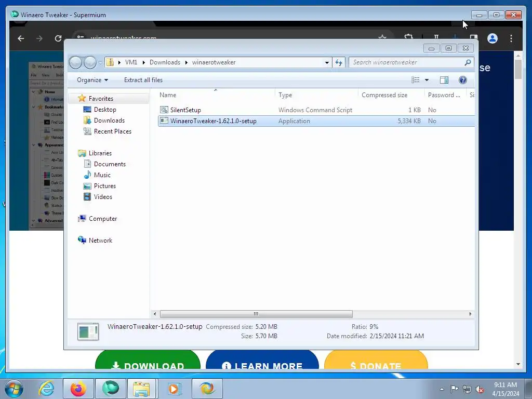Open Explorer help question mark icon
Viewport: 532px width, 399px height.
pyautogui.click(x=462, y=80)
